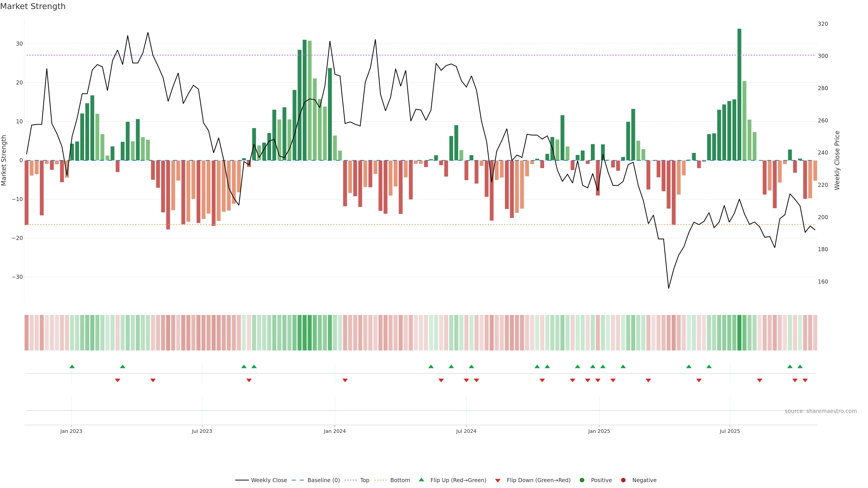868x488 pixels.
Task: Click the Jul 2025 x-axis label
Action: [x=729, y=431]
